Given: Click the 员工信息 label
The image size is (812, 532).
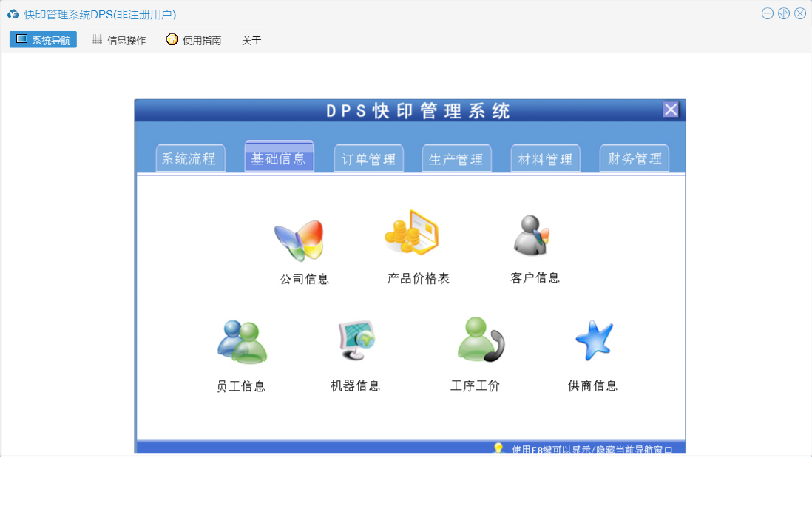Looking at the screenshot, I should click(241, 386).
